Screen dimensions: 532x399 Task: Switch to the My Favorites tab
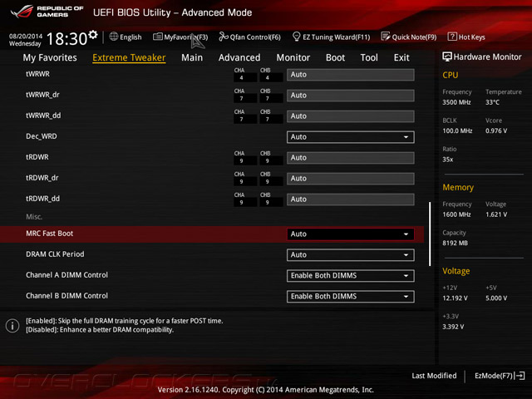click(x=50, y=57)
